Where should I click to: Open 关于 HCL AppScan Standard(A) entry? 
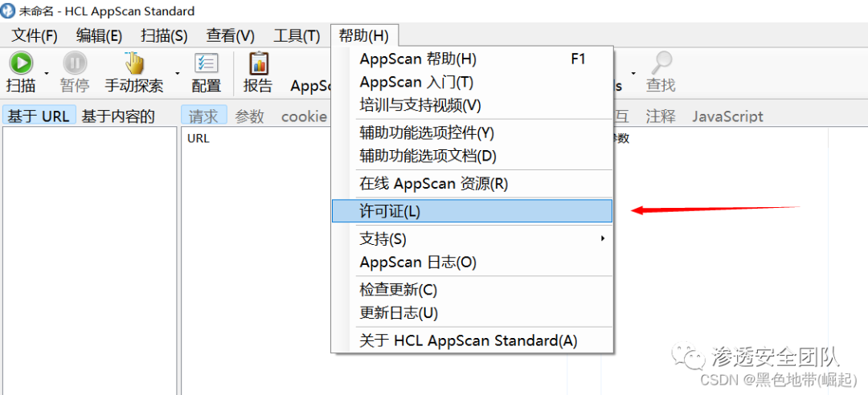click(473, 340)
